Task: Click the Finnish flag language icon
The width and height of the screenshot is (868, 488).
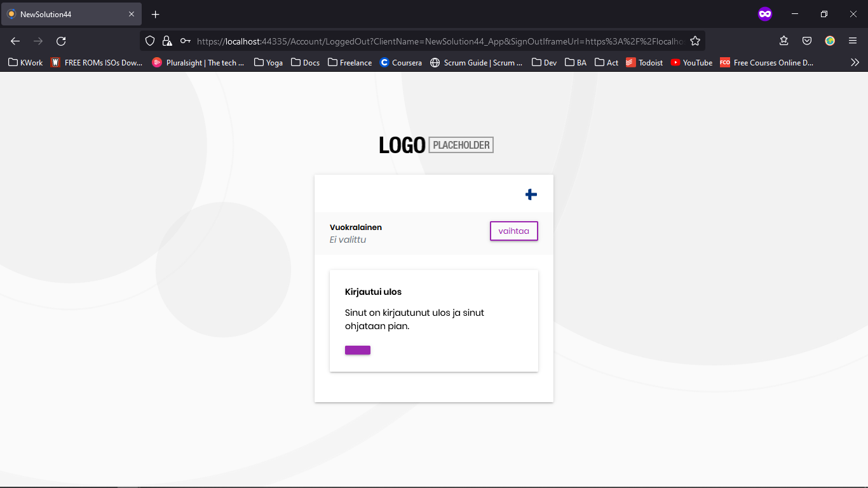Action: [x=531, y=194]
